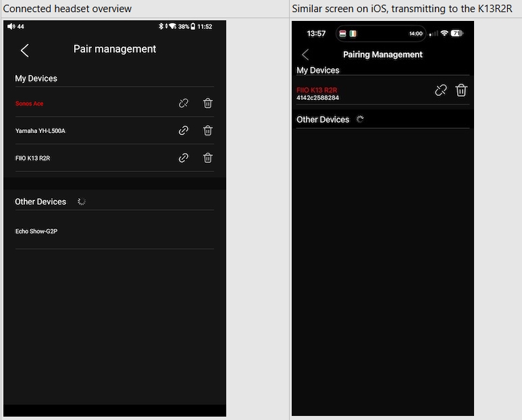Screen dimensions: 522x420
Task: Tap the back arrow on iOS Pairing Management
Action: 305,55
